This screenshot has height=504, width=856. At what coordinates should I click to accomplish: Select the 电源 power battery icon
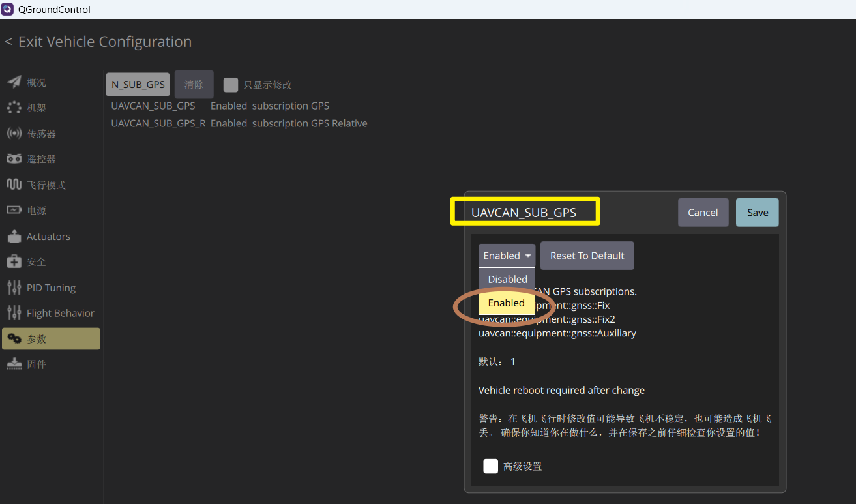click(14, 210)
